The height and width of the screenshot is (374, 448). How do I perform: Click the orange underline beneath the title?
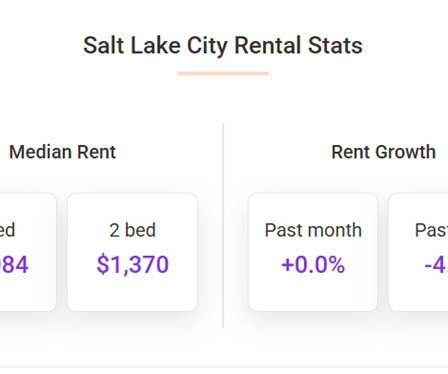pos(223,73)
